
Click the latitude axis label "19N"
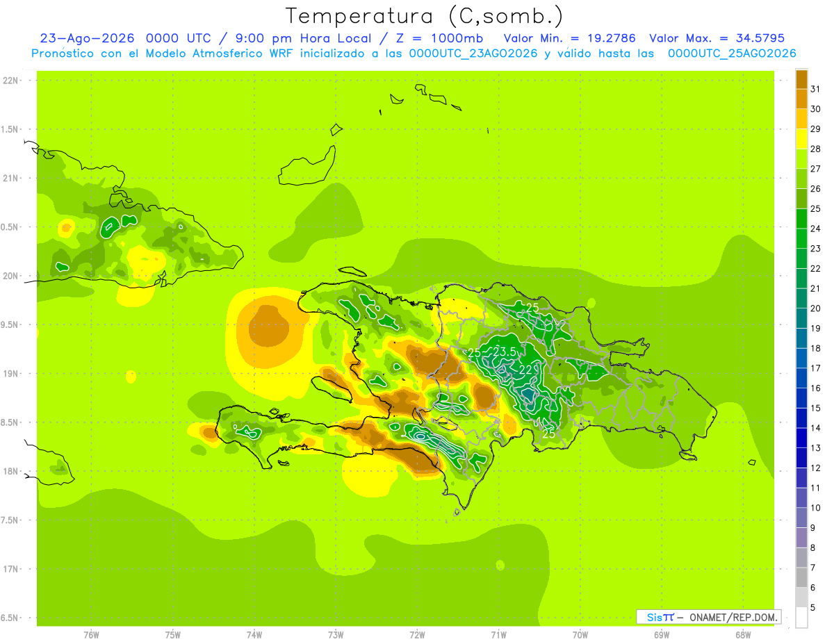pyautogui.click(x=12, y=374)
